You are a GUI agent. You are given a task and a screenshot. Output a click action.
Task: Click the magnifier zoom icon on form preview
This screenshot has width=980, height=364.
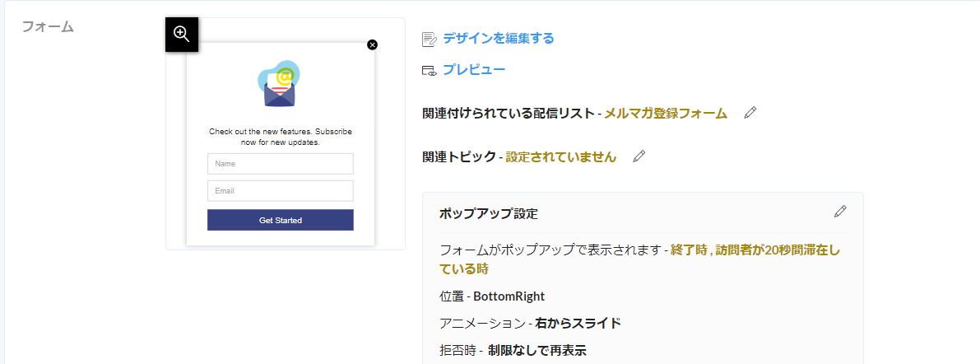pyautogui.click(x=182, y=35)
